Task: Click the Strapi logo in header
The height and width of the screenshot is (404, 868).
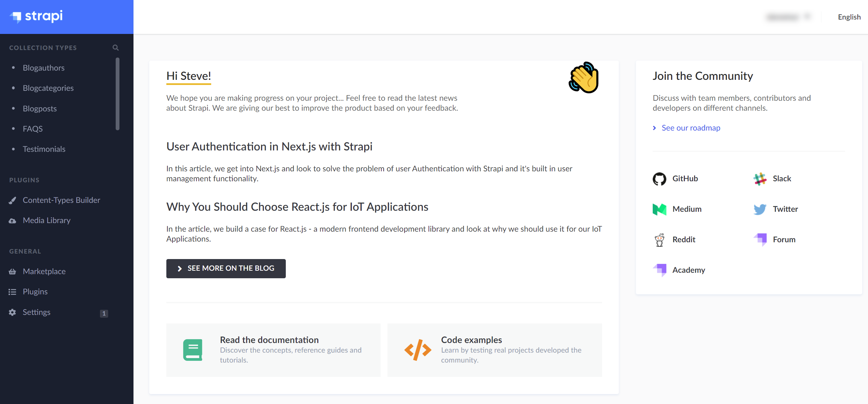Action: [x=36, y=16]
